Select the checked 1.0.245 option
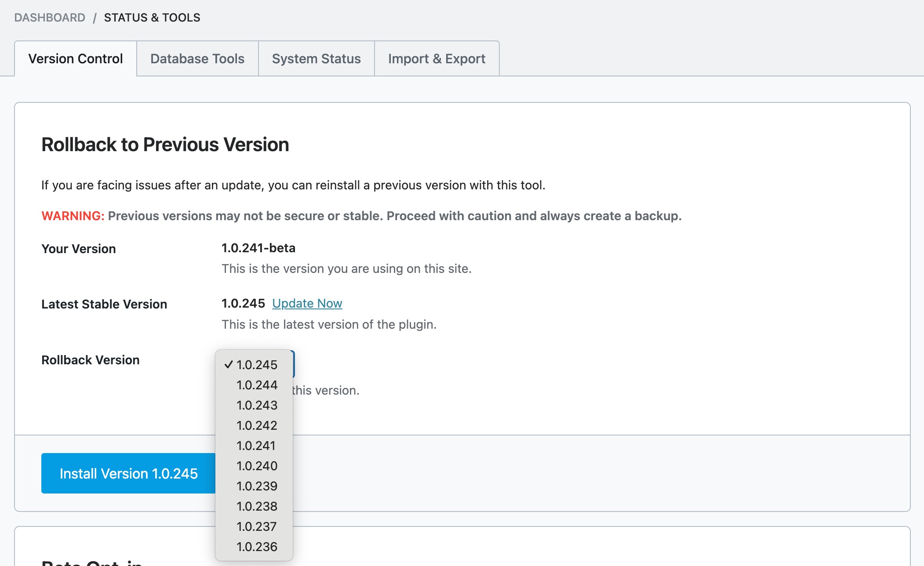This screenshot has width=924, height=566. click(256, 365)
